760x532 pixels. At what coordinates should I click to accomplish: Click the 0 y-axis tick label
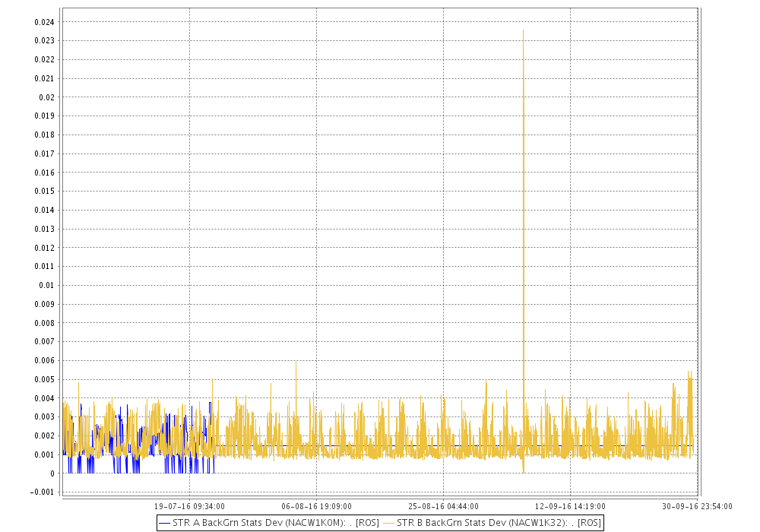click(x=52, y=473)
